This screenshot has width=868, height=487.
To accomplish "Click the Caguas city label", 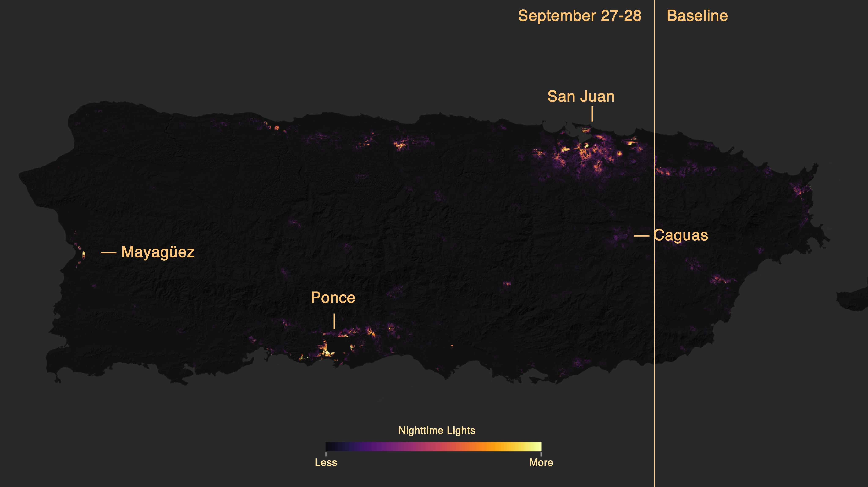I will (x=681, y=235).
